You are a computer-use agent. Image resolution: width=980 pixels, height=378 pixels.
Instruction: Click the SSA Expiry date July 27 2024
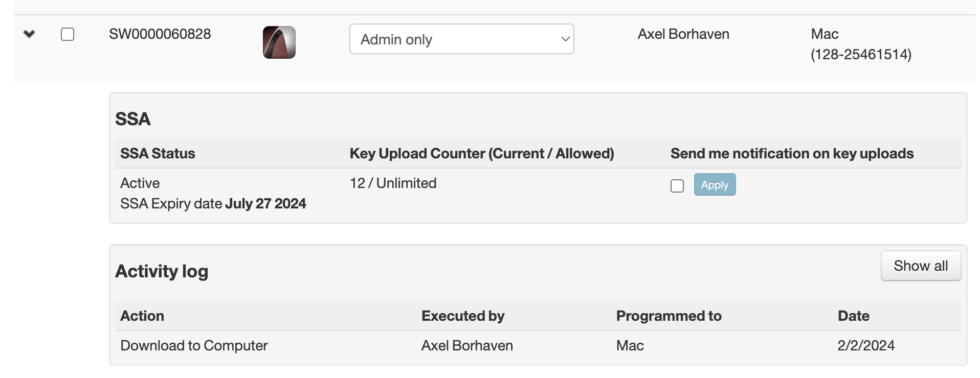point(213,204)
